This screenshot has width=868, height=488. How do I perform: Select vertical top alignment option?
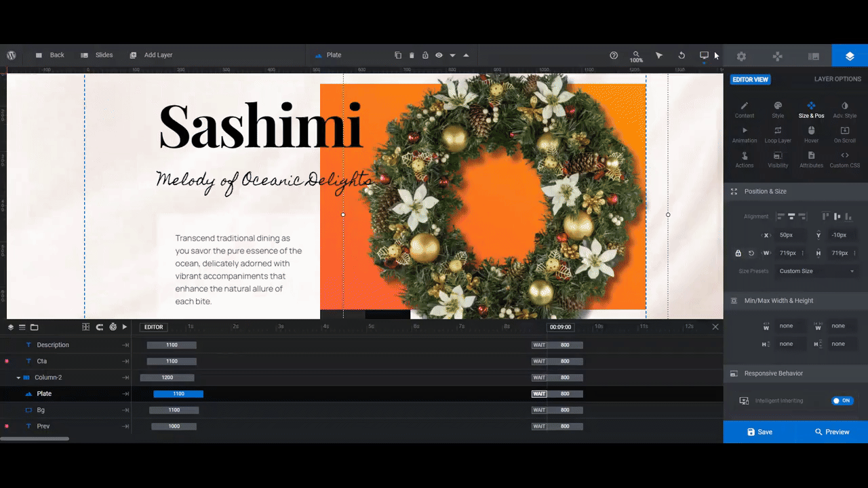click(x=825, y=216)
